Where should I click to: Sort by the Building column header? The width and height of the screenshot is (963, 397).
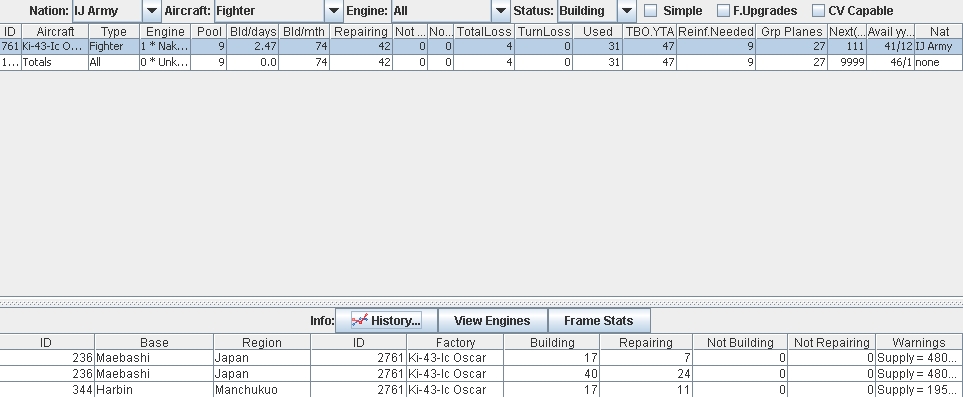(x=552, y=342)
